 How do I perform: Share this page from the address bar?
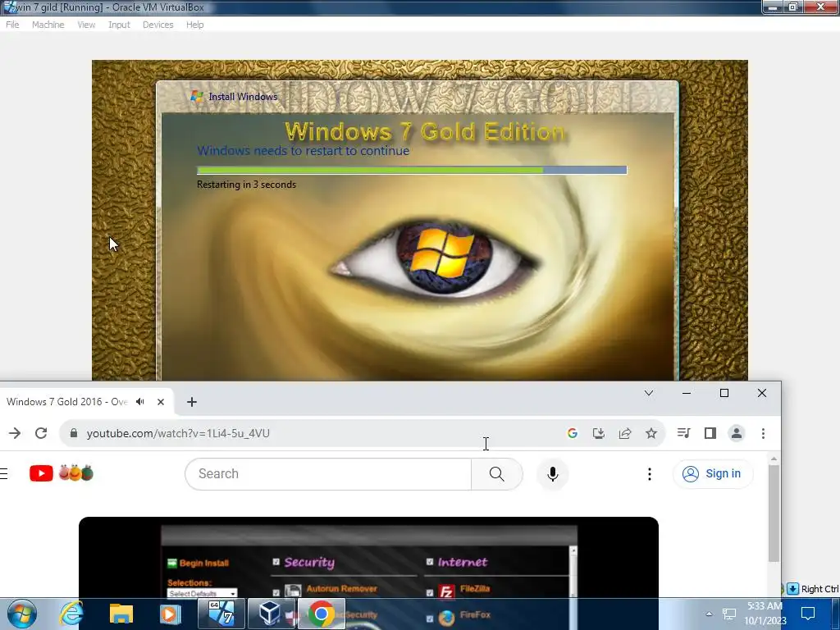pyautogui.click(x=624, y=433)
